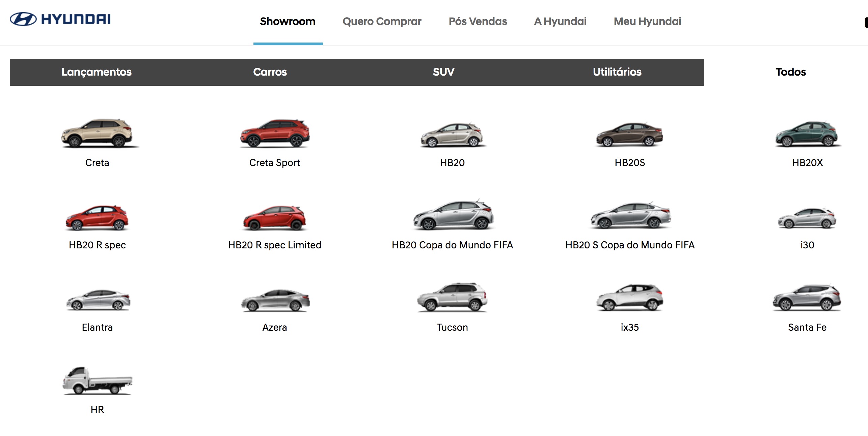Click the HB20 Copa do Mundo FIFA image
868x436 pixels.
coord(454,215)
